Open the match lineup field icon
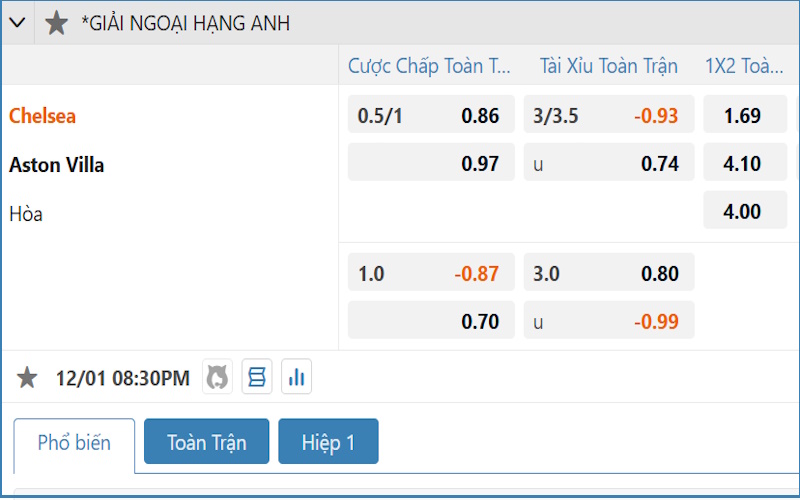The height and width of the screenshot is (500, 800). [x=257, y=377]
